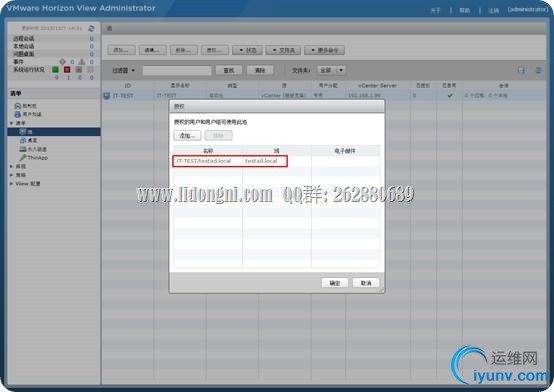
Task: Click the Desktops icon in the inventory tree
Action: pyautogui.click(x=23, y=140)
